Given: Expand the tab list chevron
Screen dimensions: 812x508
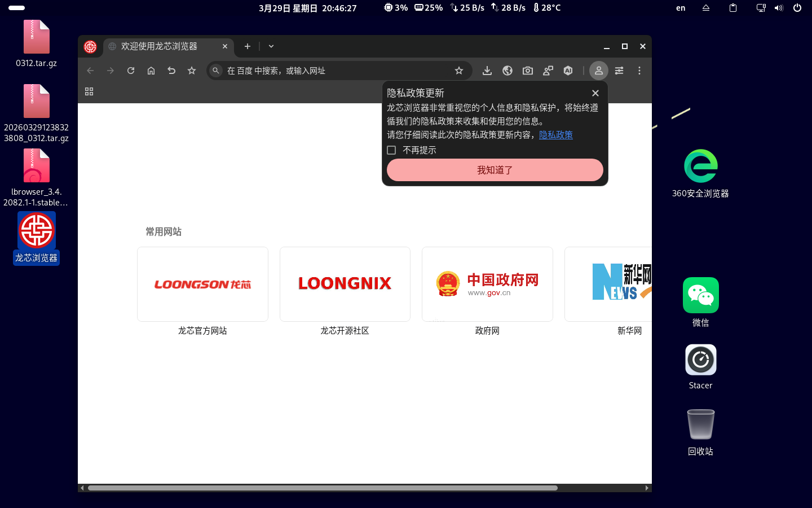Looking at the screenshot, I should (271, 46).
